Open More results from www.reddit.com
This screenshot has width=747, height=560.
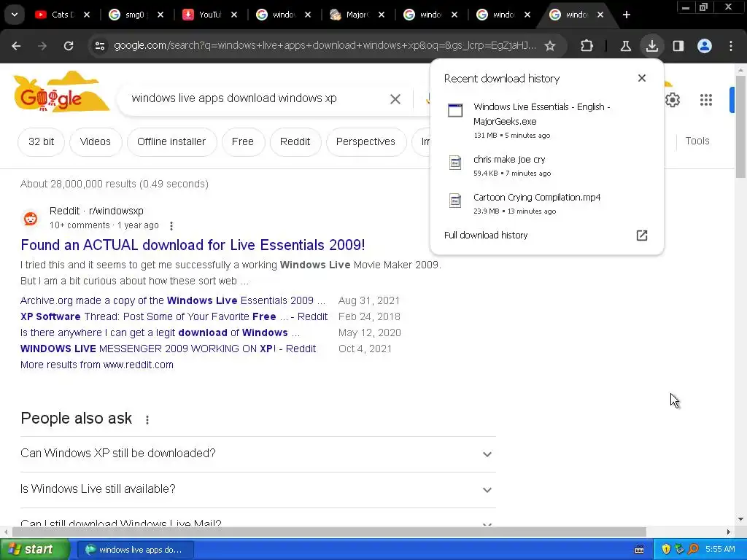click(97, 365)
